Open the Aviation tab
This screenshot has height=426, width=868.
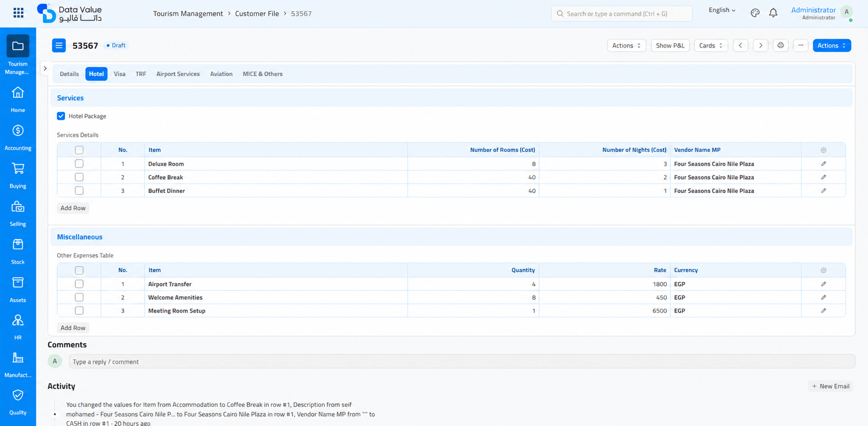[221, 74]
